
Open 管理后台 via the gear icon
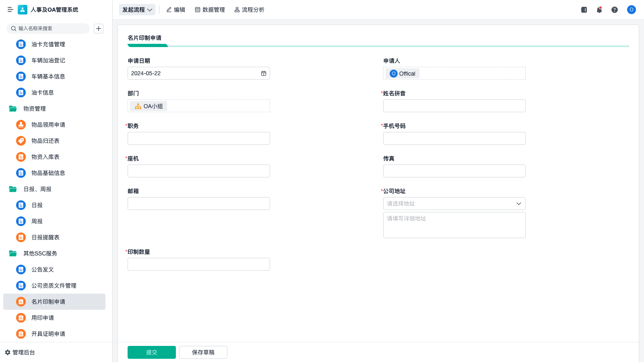pos(8,352)
